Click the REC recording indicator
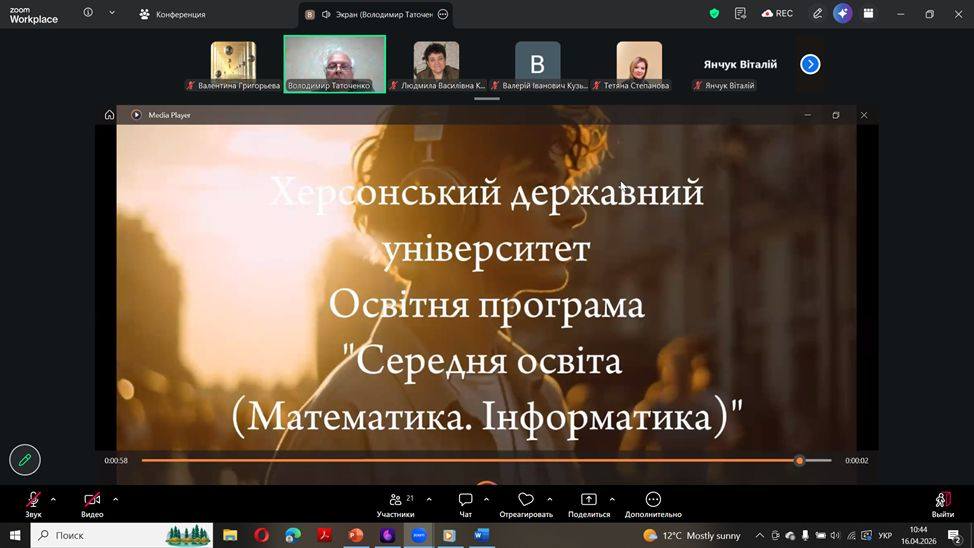 pyautogui.click(x=778, y=14)
